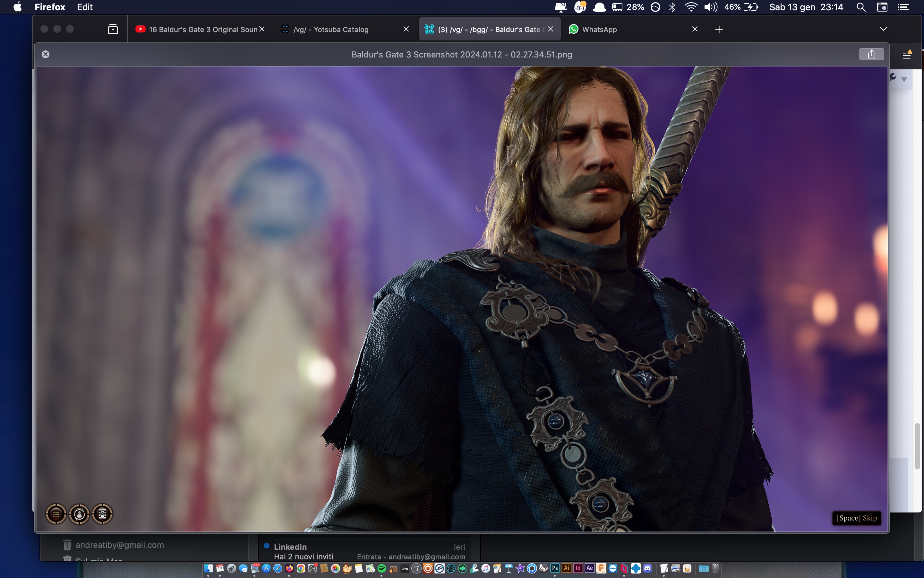Open Finder from the Dock
924x578 pixels.
pos(209,568)
